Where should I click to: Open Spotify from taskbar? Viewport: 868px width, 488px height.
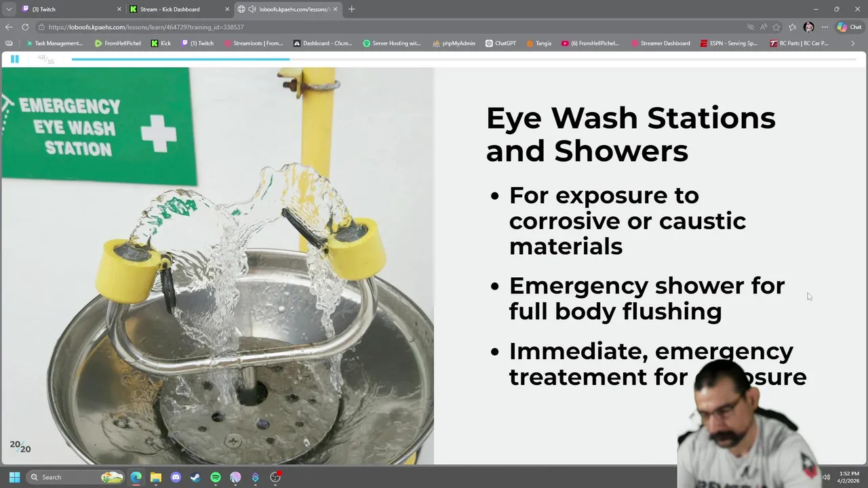tap(216, 477)
